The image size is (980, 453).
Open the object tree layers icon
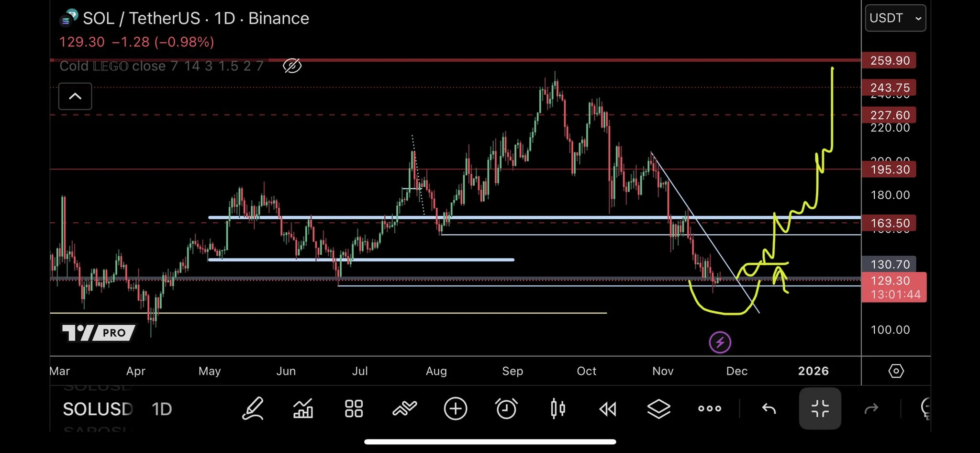(x=658, y=409)
